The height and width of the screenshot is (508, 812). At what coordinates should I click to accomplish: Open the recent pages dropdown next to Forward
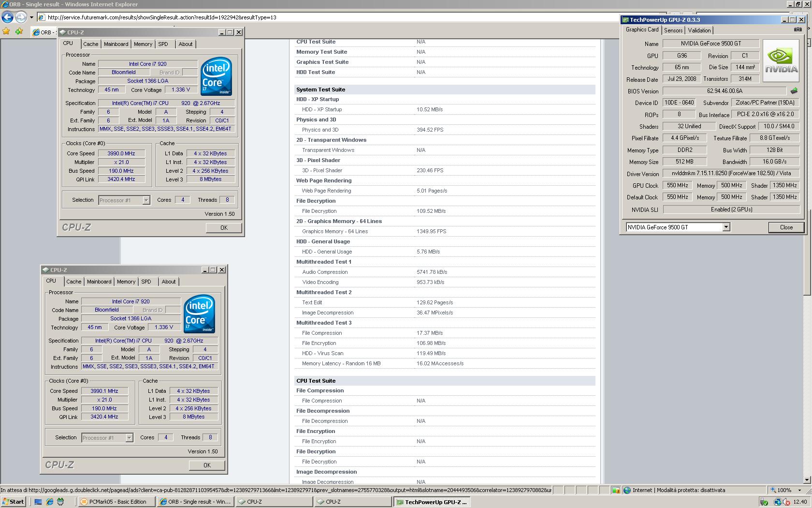point(31,17)
